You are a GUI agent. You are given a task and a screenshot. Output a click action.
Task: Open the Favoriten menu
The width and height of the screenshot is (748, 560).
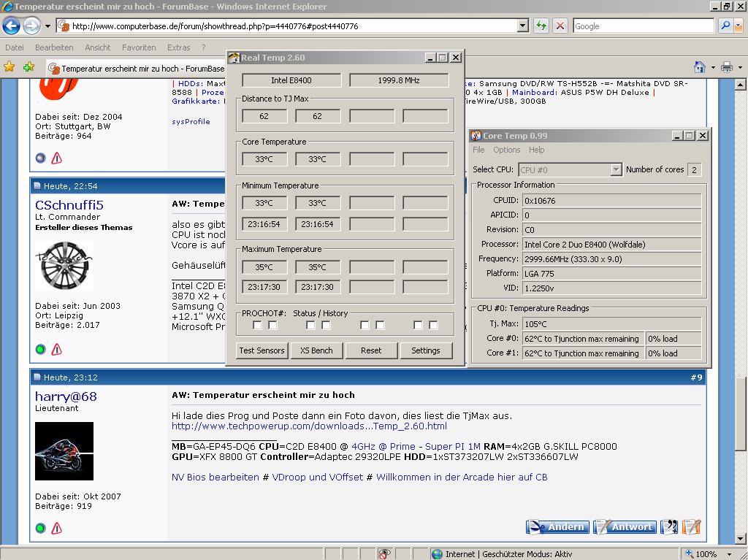(139, 47)
